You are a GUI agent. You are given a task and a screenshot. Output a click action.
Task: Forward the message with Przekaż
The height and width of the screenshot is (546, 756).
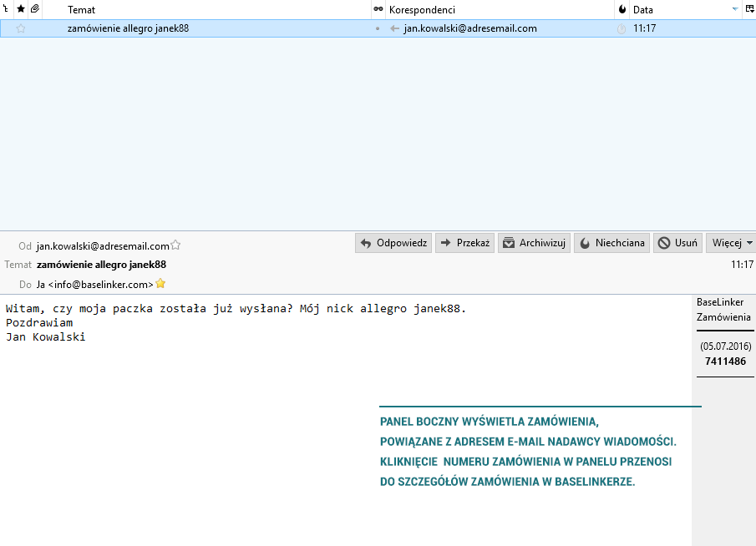(x=464, y=243)
